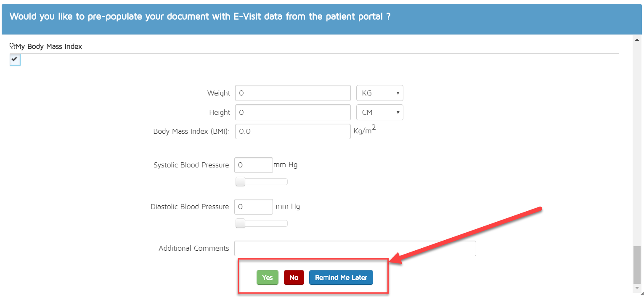This screenshot has height=297, width=644.
Task: Expand the CM height unit dropdown
Action: click(379, 112)
